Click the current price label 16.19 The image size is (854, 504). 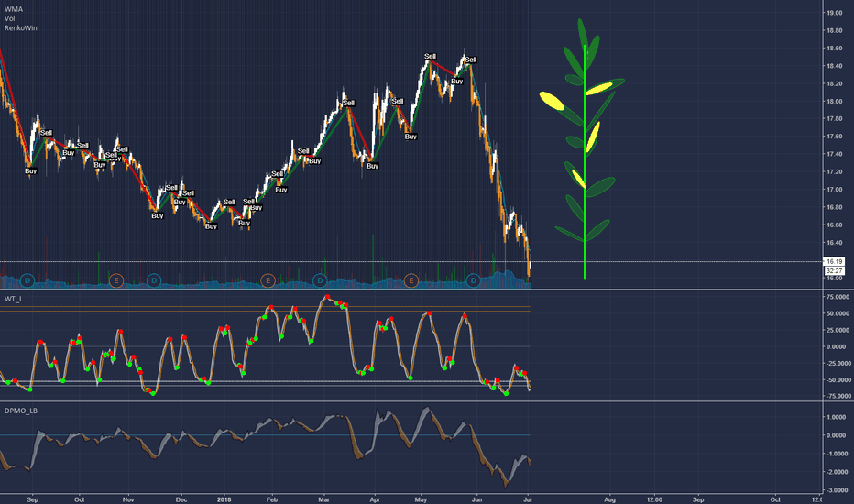[x=835, y=261]
